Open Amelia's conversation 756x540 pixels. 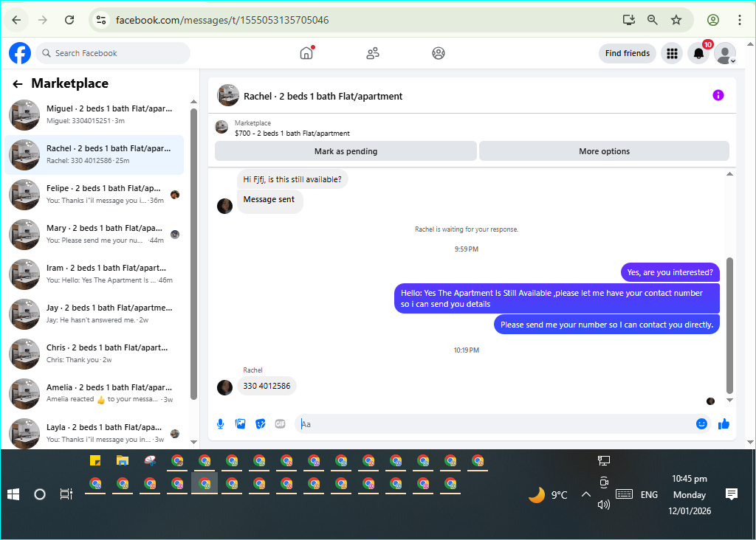[x=94, y=393]
